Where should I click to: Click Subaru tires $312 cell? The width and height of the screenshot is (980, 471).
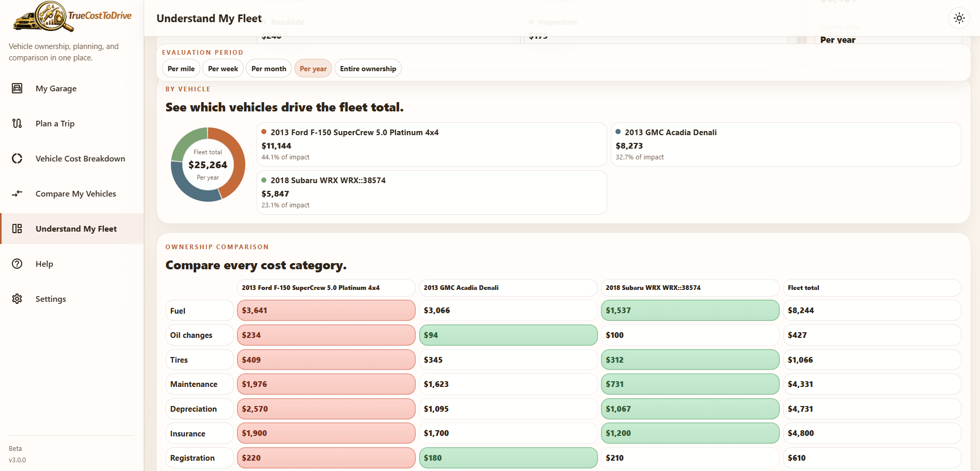pos(690,360)
